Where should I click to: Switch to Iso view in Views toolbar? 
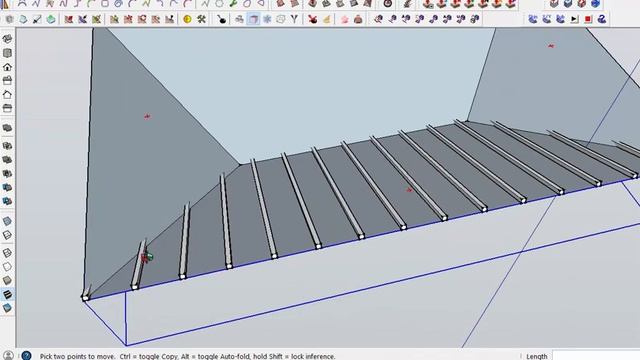pyautogui.click(x=7, y=39)
